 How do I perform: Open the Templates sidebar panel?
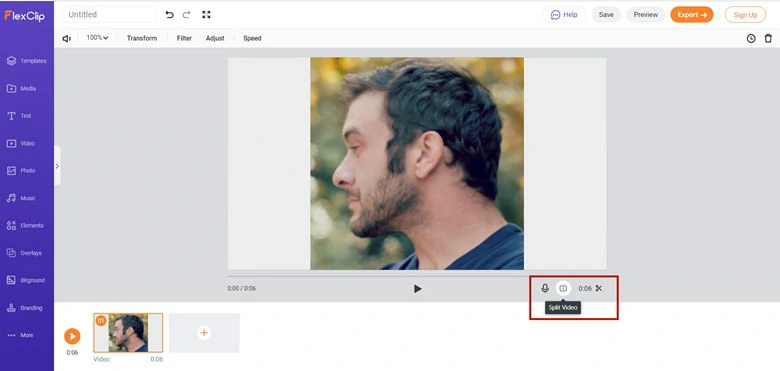click(x=26, y=61)
